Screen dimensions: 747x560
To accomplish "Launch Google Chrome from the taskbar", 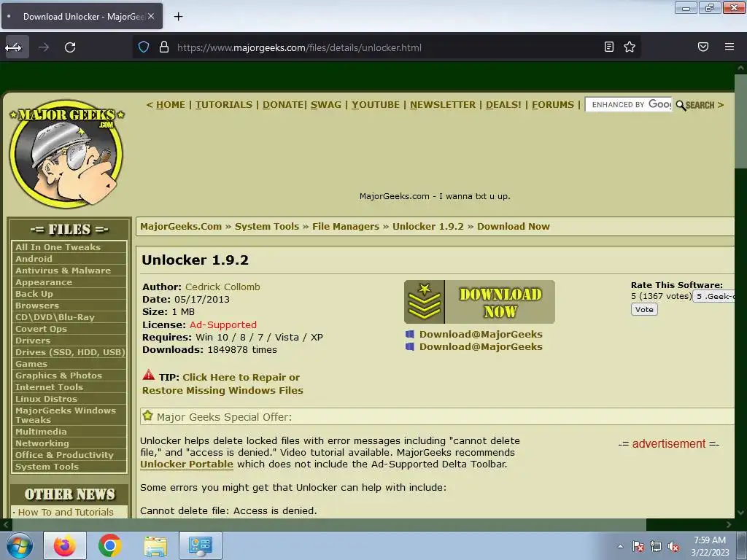I will pos(109,545).
